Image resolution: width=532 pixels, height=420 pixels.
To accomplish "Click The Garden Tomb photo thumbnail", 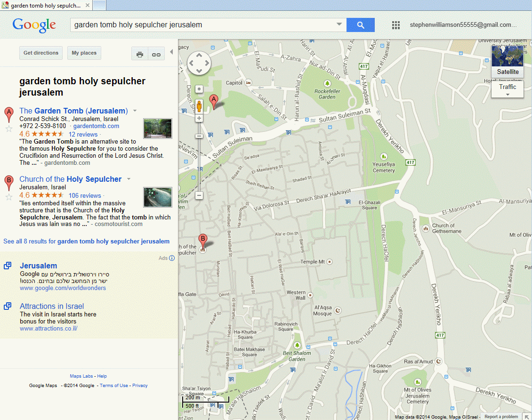I will click(158, 129).
